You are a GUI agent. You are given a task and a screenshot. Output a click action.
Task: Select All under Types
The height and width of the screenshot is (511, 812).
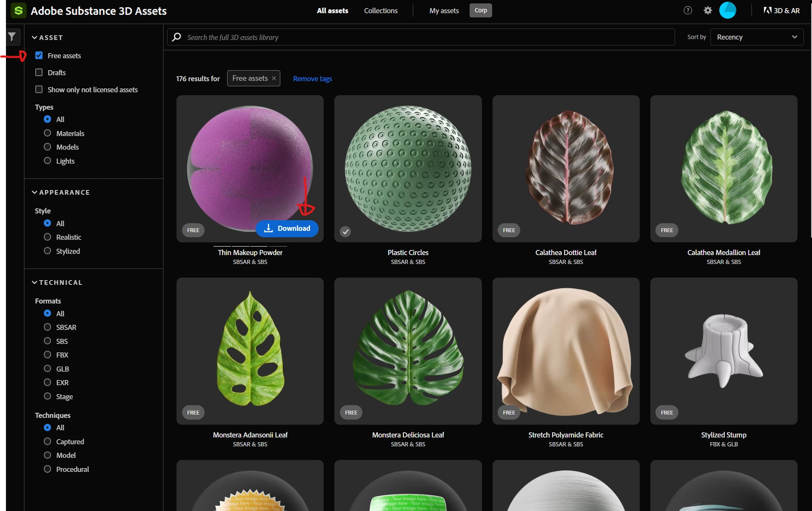[47, 119]
